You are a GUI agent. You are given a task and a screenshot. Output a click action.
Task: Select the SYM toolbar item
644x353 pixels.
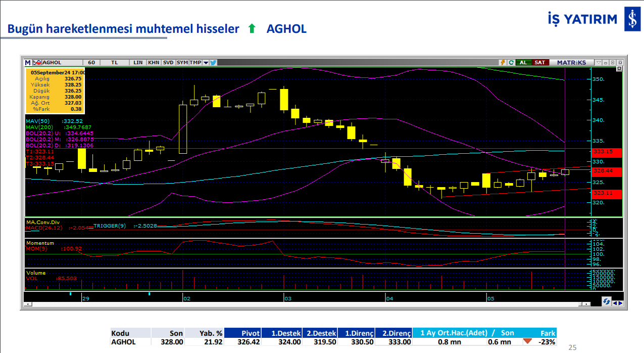click(182, 63)
